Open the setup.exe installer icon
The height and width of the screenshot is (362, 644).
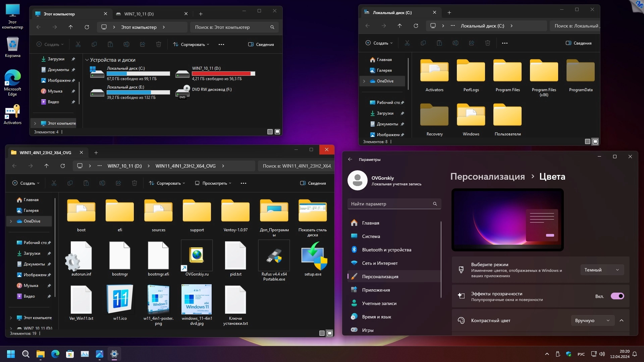click(x=313, y=256)
